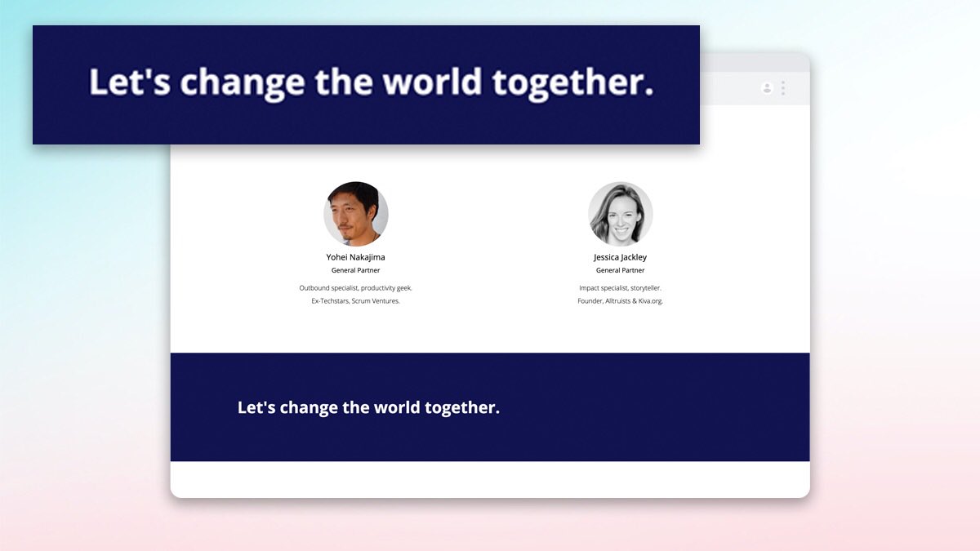Click 'Founder, Alltruists & Kiva.org.' text
980x551 pixels.
(621, 301)
